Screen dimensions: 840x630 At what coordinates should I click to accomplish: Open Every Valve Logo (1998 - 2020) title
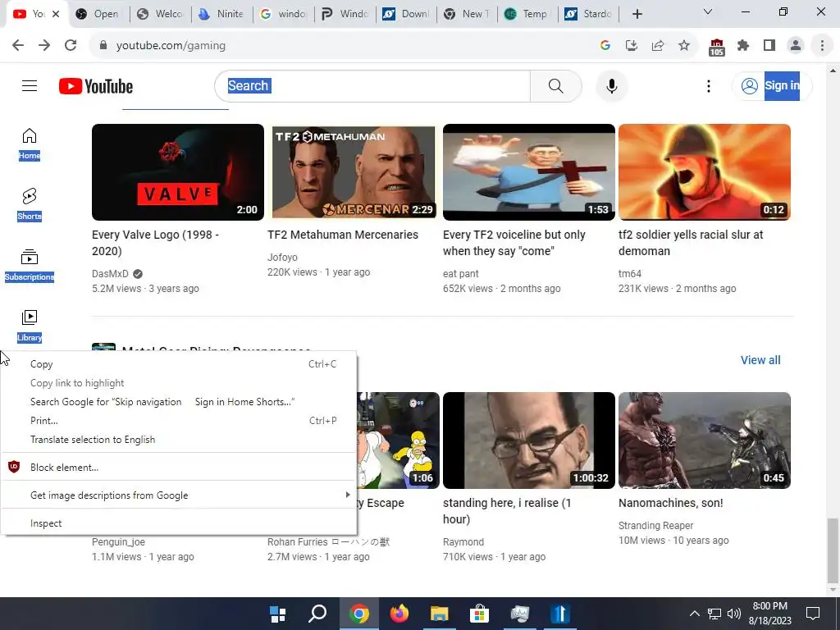tap(155, 243)
